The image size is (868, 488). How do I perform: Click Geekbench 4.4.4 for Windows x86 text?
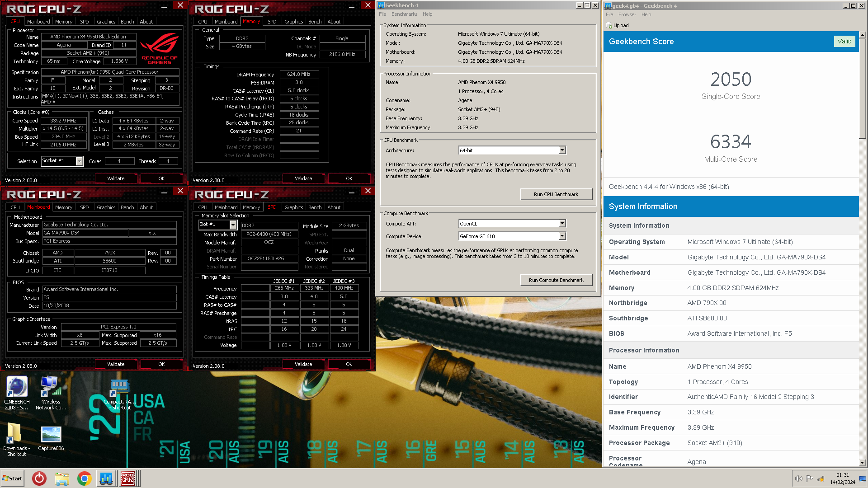[x=669, y=187]
